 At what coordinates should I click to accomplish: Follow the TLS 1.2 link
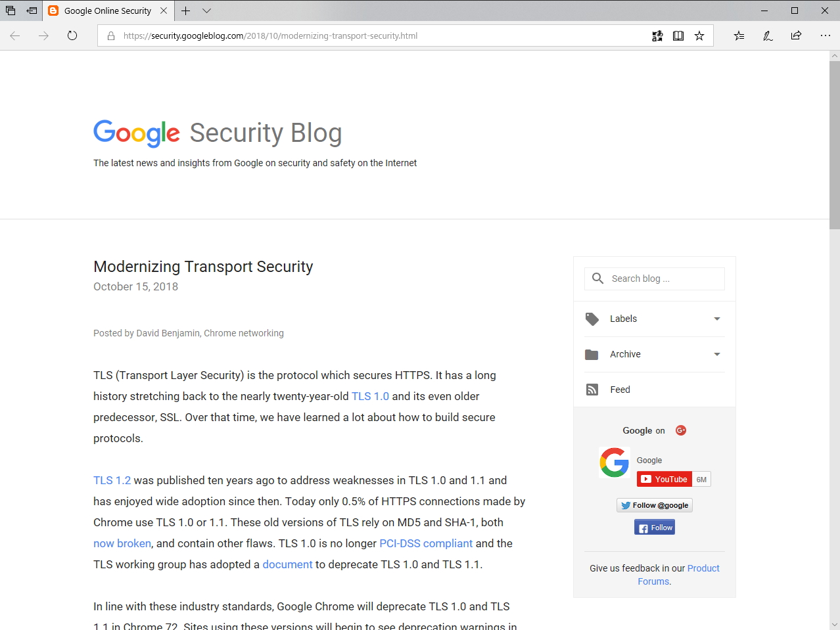click(112, 480)
